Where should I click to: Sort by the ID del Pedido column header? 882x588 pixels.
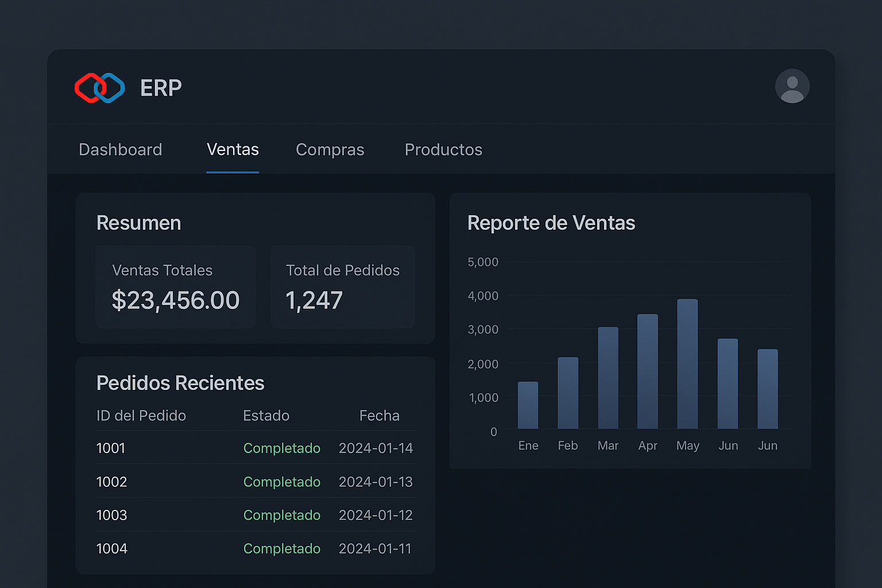tap(141, 415)
